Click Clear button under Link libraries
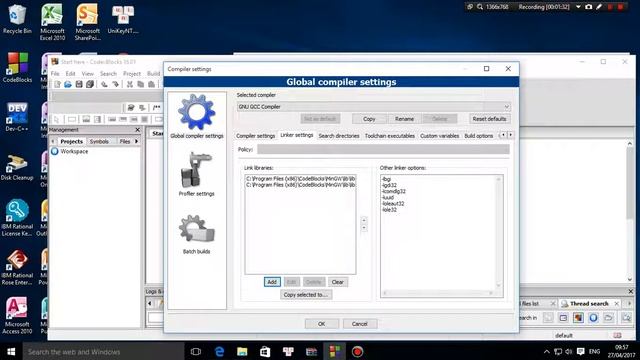This screenshot has height=360, width=640. (x=338, y=282)
